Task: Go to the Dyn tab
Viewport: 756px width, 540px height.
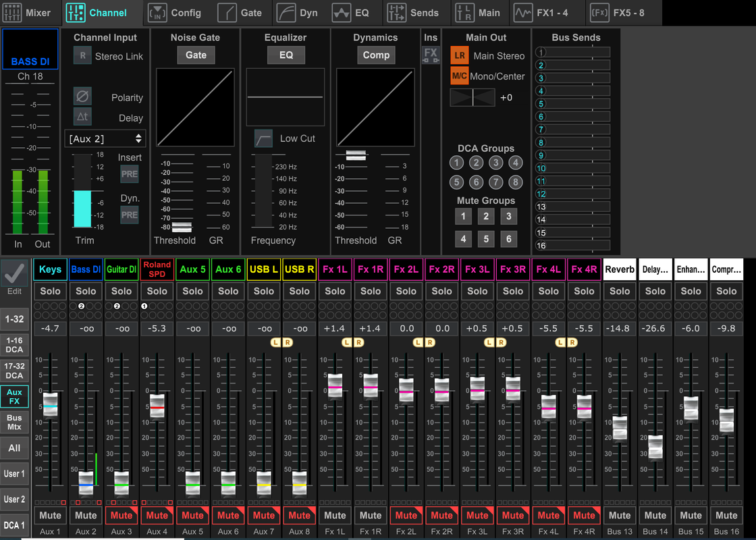Action: coord(297,13)
